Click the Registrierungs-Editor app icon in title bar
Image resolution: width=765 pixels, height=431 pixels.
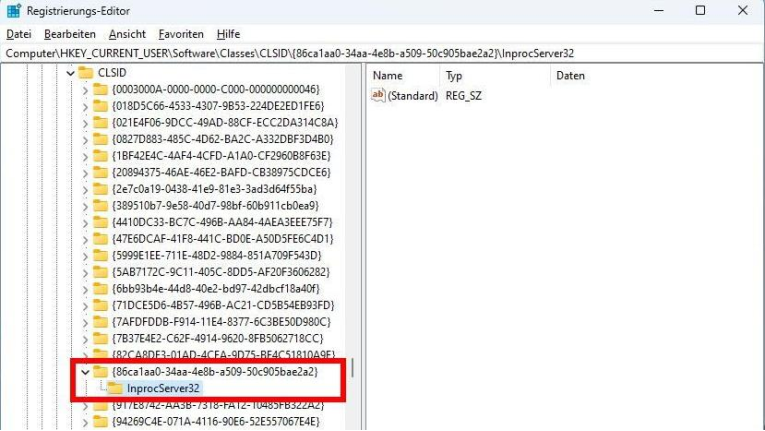(13, 11)
